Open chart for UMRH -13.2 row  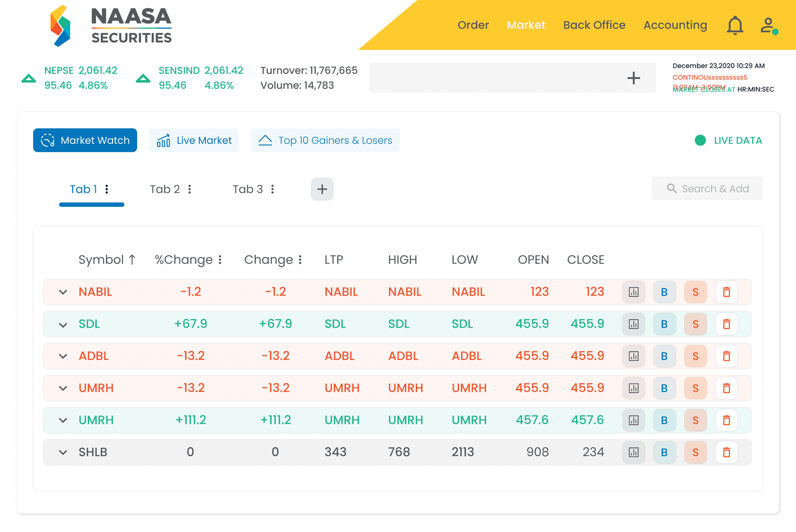[633, 388]
